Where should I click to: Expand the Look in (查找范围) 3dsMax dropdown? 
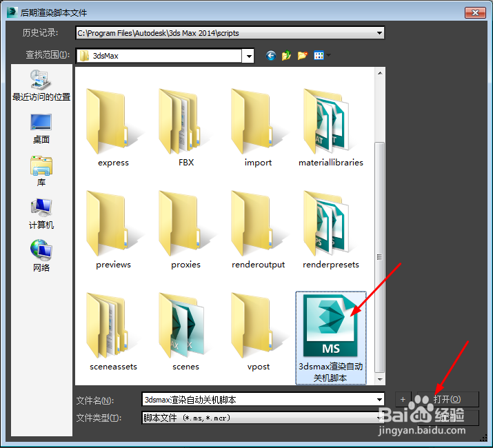(x=249, y=57)
